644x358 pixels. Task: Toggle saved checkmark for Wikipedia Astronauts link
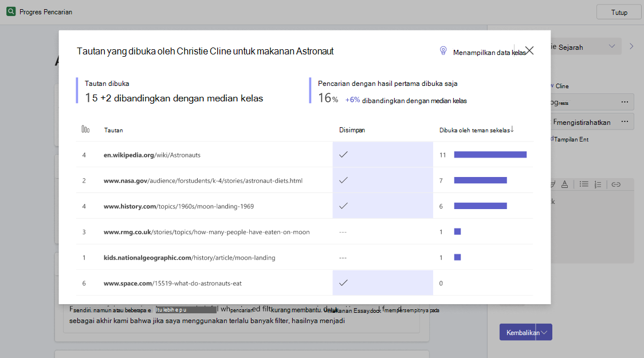[343, 154]
